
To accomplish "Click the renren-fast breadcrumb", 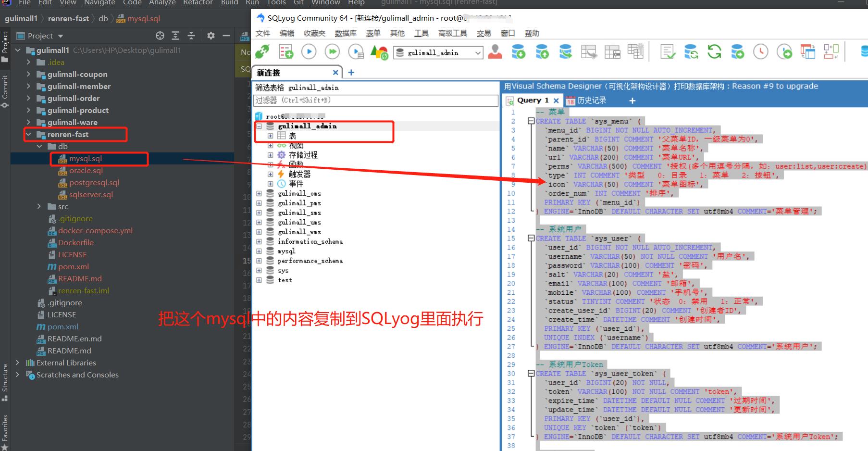I will [69, 19].
